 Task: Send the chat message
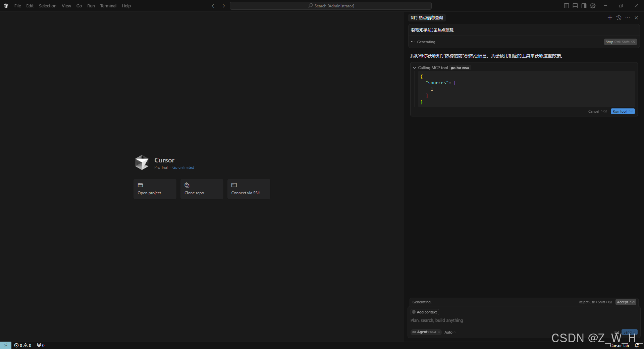click(x=629, y=332)
